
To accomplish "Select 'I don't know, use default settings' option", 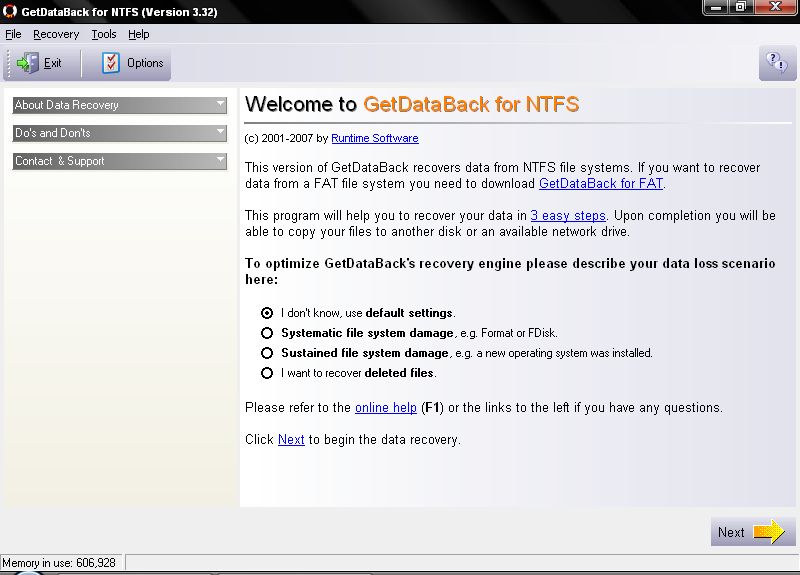I will pos(267,313).
